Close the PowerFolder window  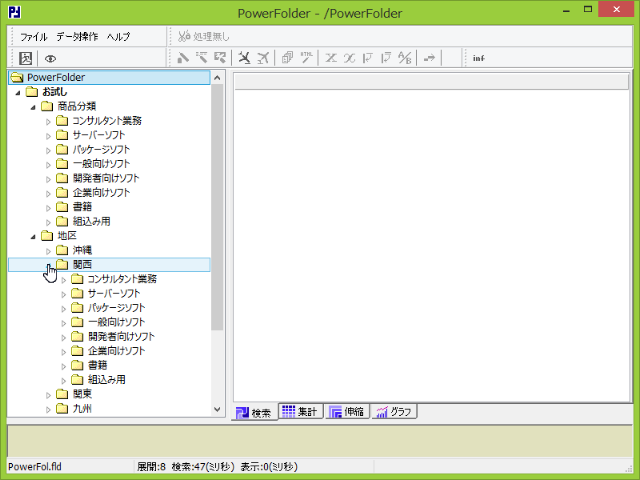point(616,9)
